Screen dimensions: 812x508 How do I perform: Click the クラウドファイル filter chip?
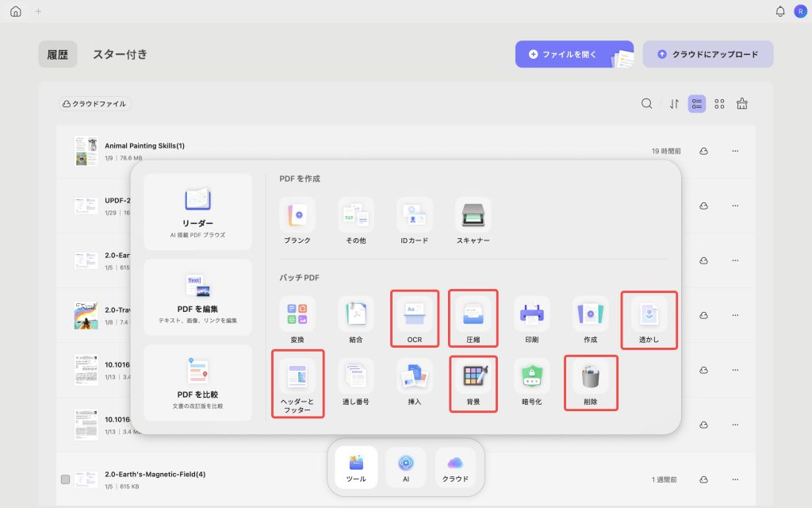coord(95,104)
